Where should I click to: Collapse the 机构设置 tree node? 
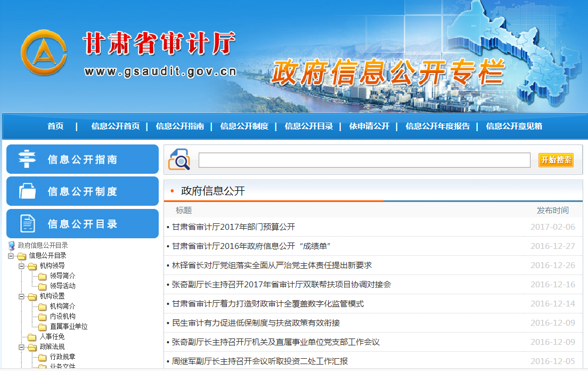[x=21, y=296]
